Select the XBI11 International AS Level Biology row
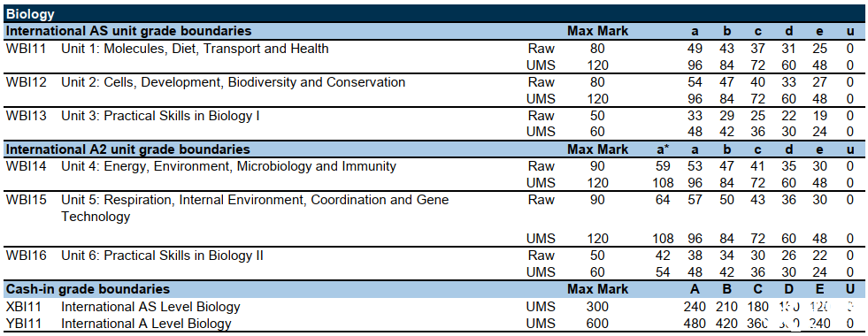The height and width of the screenshot is (336, 868). [x=434, y=307]
